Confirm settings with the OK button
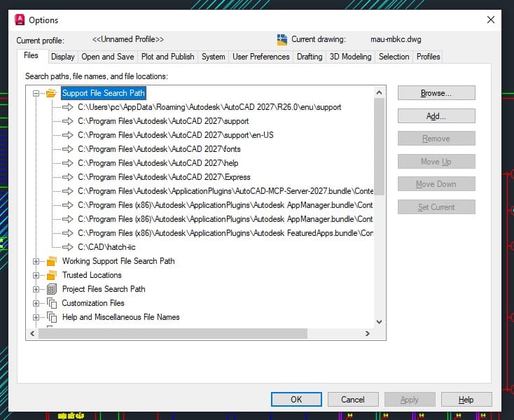514x420 pixels. (296, 400)
